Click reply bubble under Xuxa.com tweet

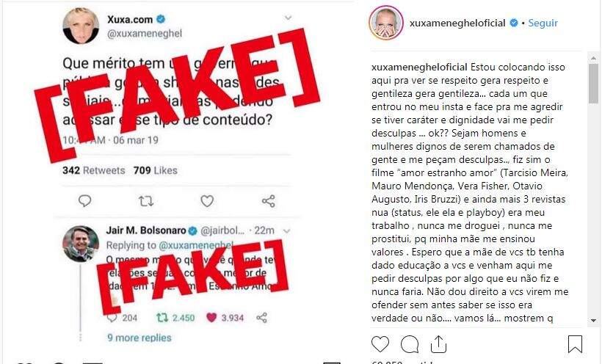[x=84, y=200]
